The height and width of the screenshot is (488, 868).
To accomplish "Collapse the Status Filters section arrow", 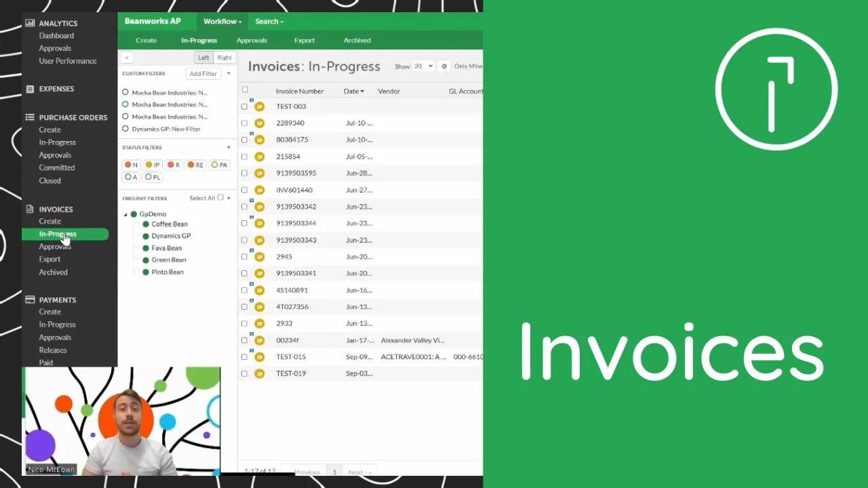I will (229, 147).
